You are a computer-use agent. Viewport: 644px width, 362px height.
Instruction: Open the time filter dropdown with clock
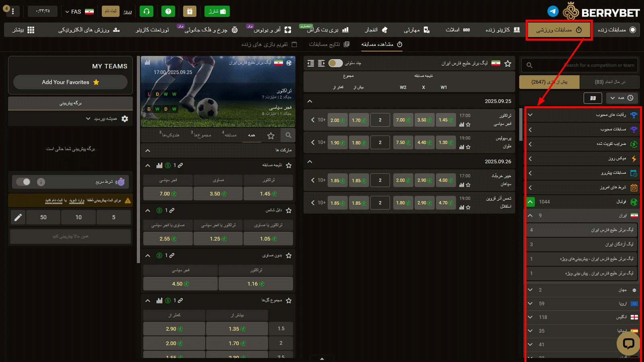pos(621,98)
